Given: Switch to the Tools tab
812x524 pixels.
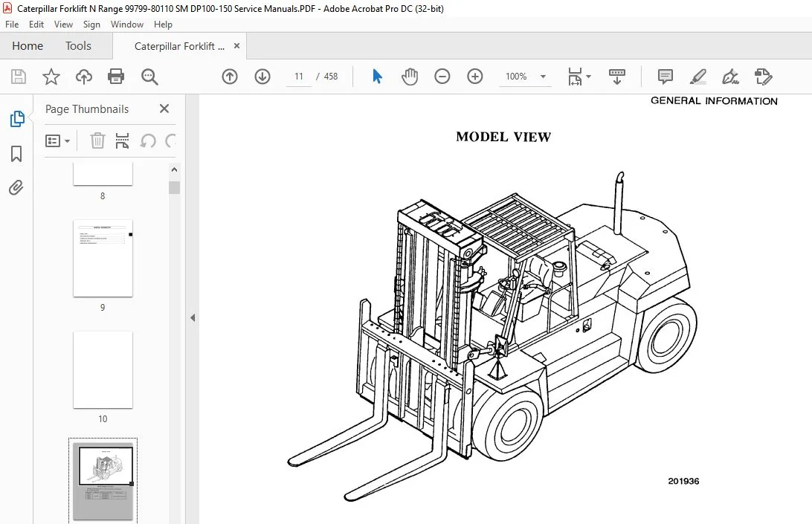Looking at the screenshot, I should pos(78,46).
